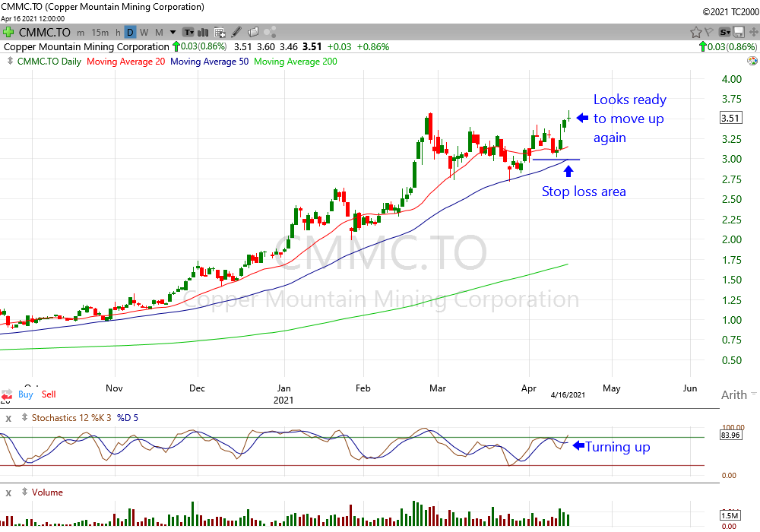The height and width of the screenshot is (532, 760).
Task: Select the pencil drawing tools icon
Action: pyautogui.click(x=236, y=33)
